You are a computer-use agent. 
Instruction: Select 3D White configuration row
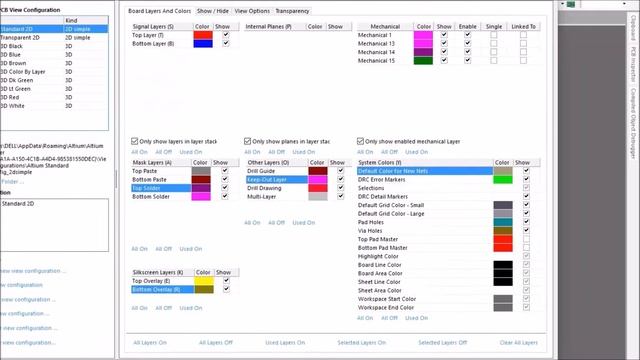(x=54, y=106)
